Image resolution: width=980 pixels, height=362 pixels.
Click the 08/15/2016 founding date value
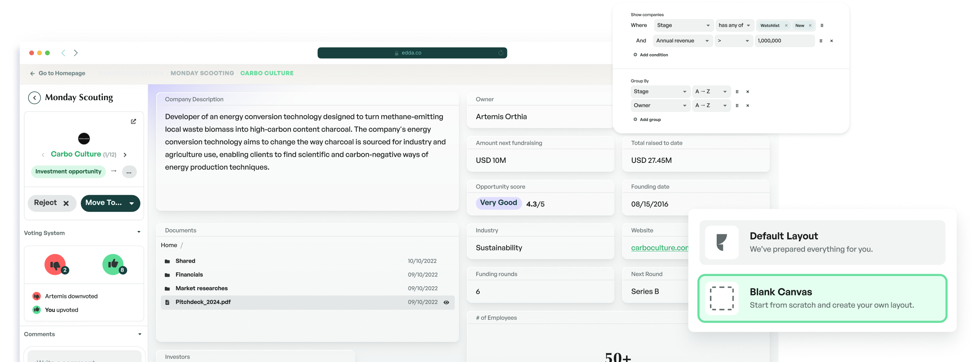point(650,204)
